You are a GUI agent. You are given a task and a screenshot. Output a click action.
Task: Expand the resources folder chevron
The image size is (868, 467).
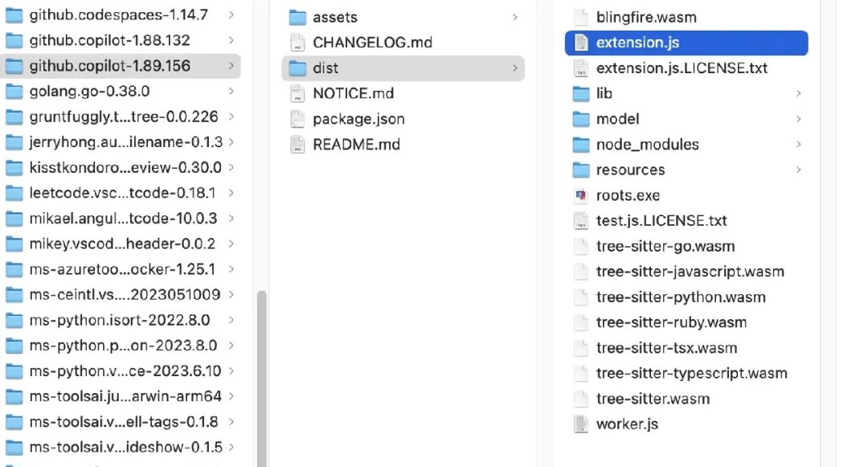pos(798,170)
